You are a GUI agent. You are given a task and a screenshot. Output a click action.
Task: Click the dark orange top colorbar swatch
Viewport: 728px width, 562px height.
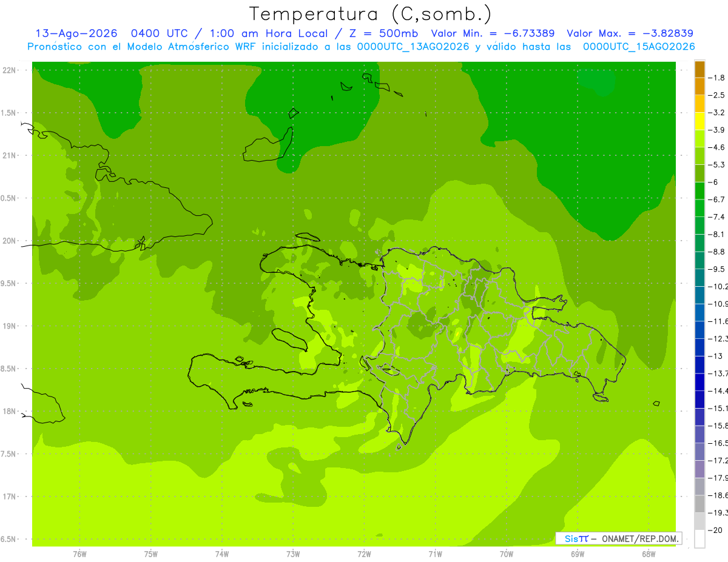(x=699, y=69)
